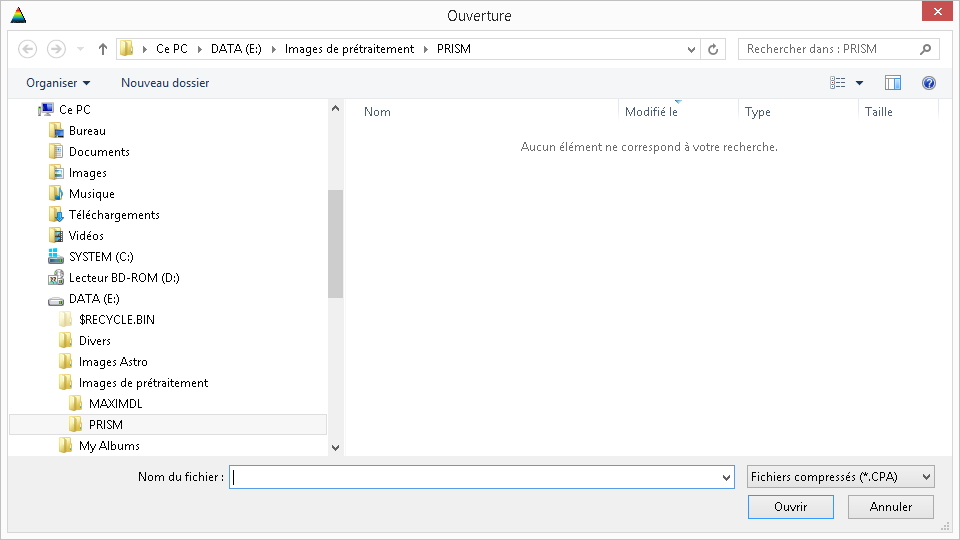Open the view options dropdown arrow
The width and height of the screenshot is (960, 540).
pyautogui.click(x=859, y=83)
